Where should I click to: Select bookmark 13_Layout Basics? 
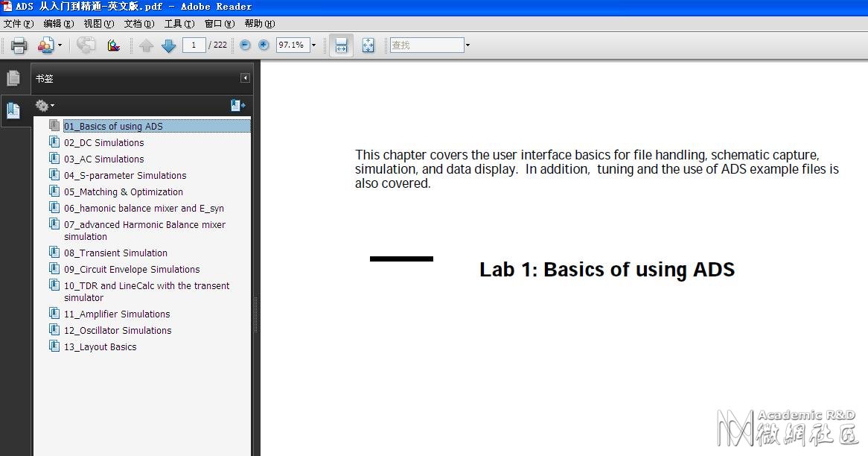click(x=100, y=347)
